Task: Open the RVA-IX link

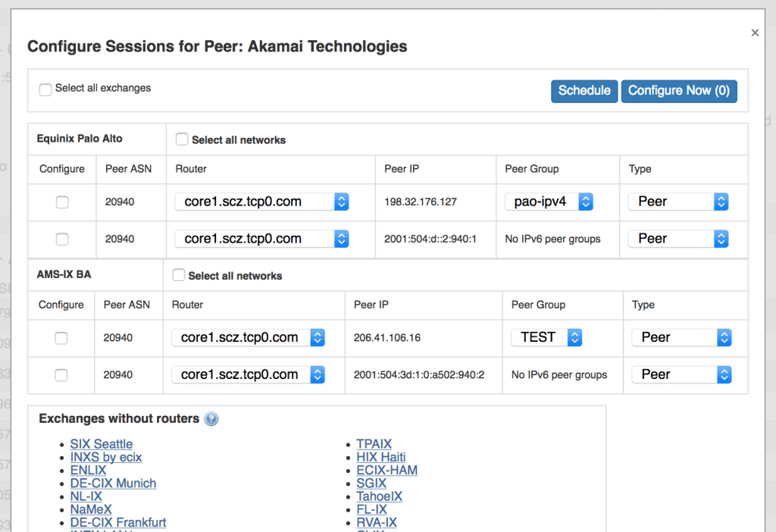Action: click(377, 523)
